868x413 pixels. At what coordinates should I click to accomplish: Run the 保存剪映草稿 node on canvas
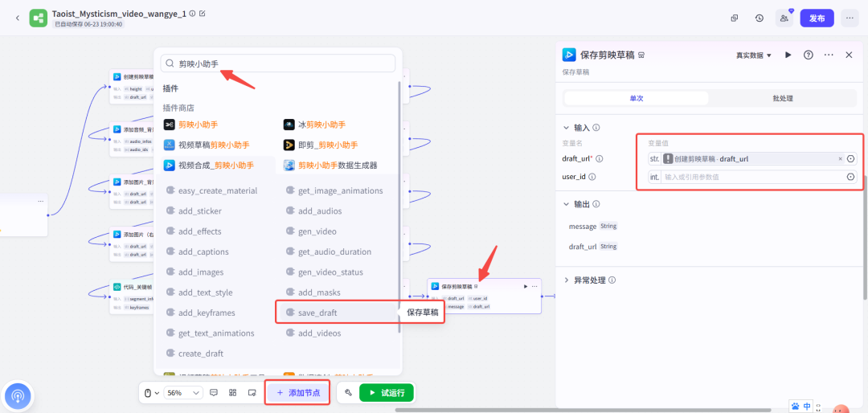(525, 286)
